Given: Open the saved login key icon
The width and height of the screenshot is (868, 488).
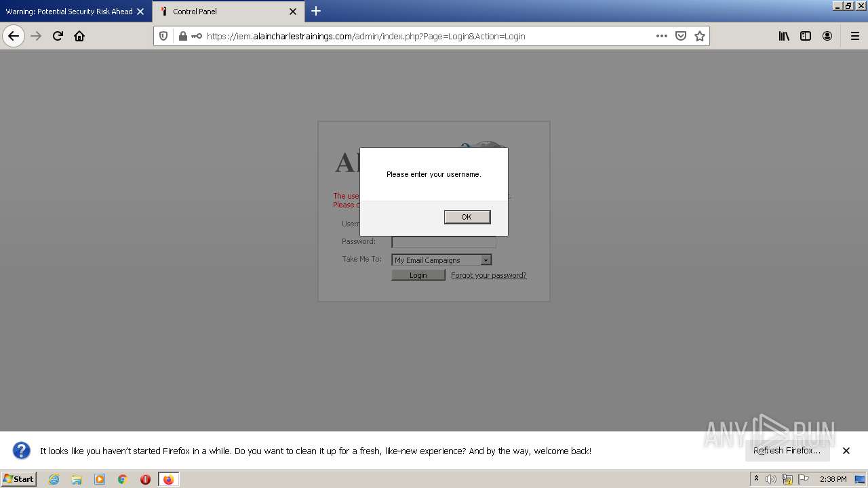Looking at the screenshot, I should pyautogui.click(x=197, y=36).
